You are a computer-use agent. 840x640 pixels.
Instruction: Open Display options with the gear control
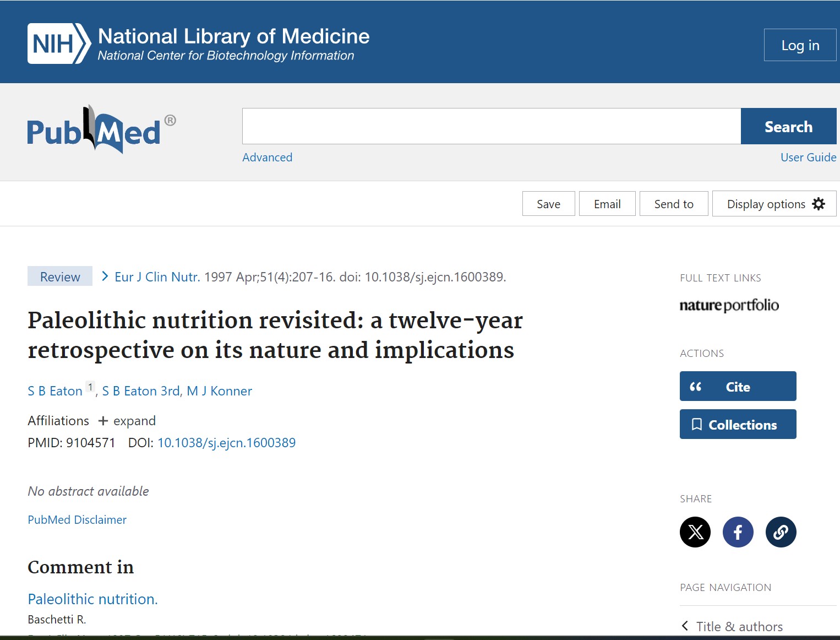[x=774, y=203]
